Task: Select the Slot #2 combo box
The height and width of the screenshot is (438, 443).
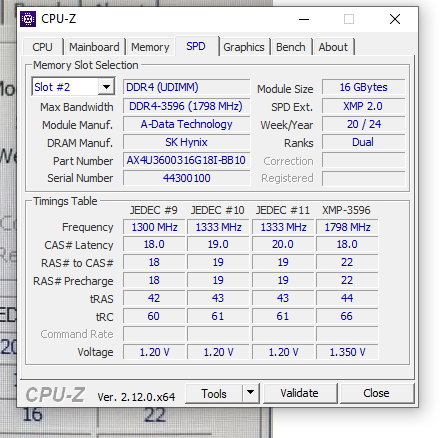Action: (73, 87)
